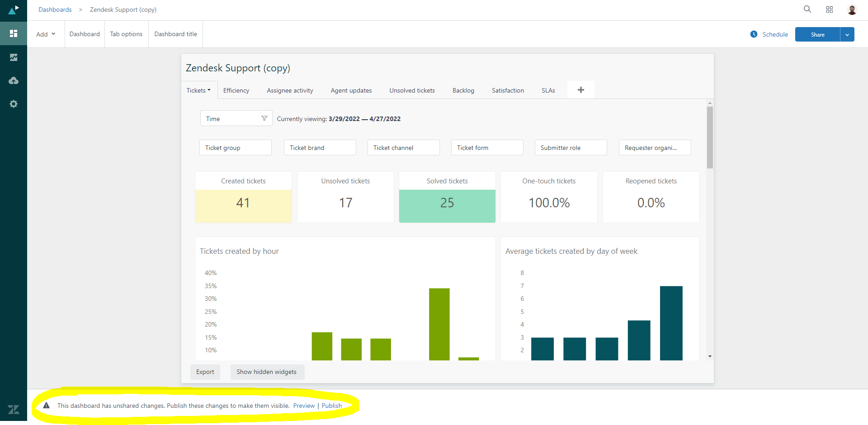Click the search magnifier icon

coord(807,9)
